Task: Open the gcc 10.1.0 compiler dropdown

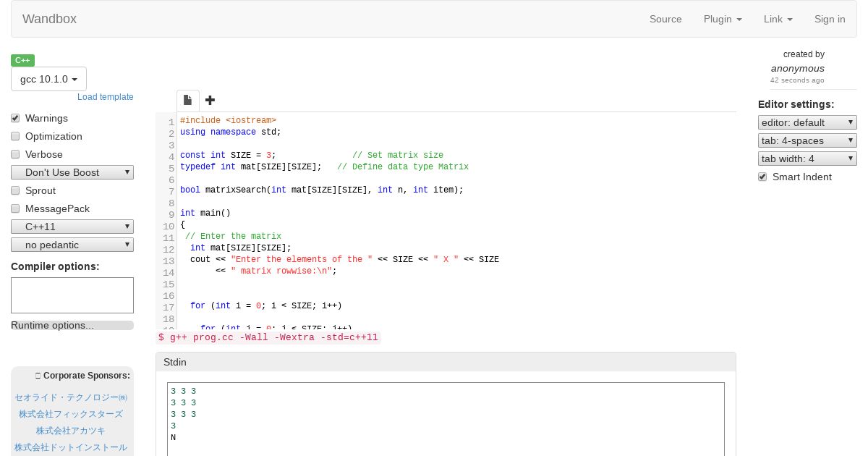Action: tap(48, 79)
